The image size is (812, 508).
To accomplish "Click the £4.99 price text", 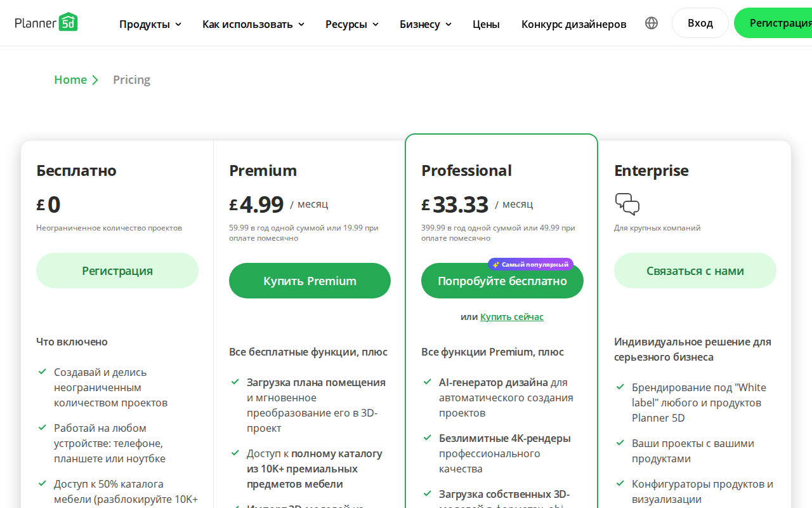I will click(x=256, y=204).
